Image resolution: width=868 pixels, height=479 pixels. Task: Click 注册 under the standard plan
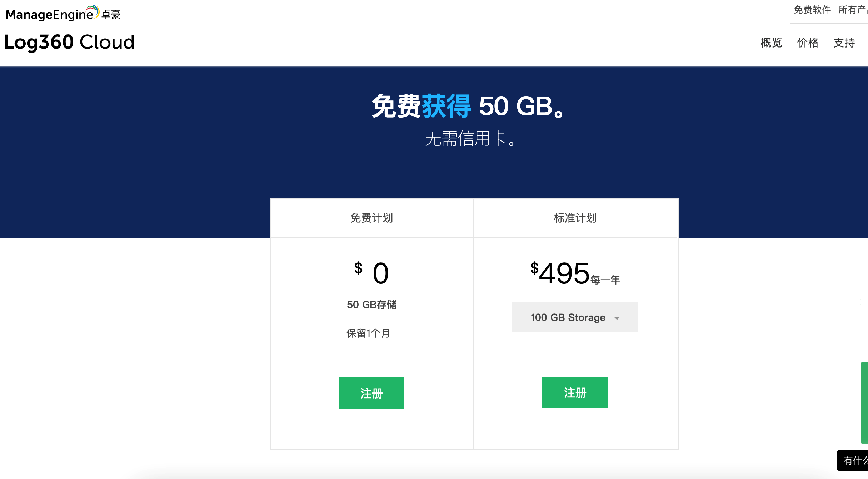tap(575, 392)
